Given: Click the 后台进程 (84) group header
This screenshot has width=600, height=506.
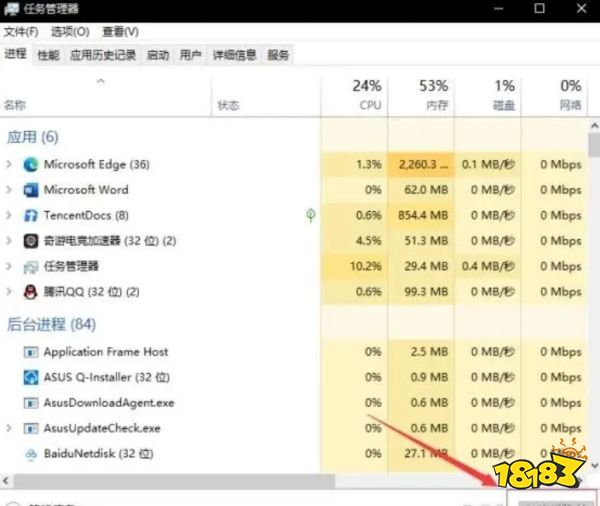Looking at the screenshot, I should 51,325.
